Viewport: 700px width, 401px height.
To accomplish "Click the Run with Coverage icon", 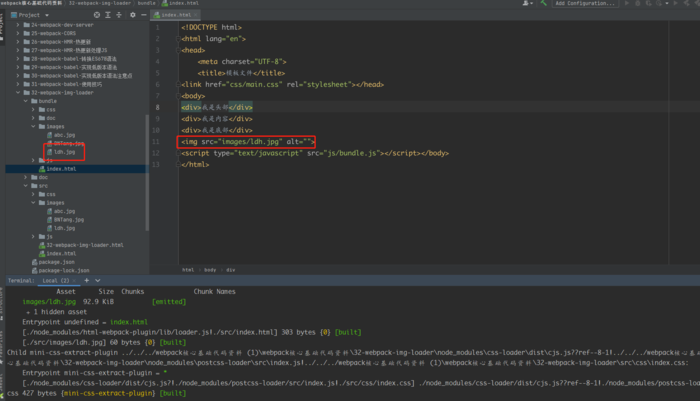I will (648, 3).
